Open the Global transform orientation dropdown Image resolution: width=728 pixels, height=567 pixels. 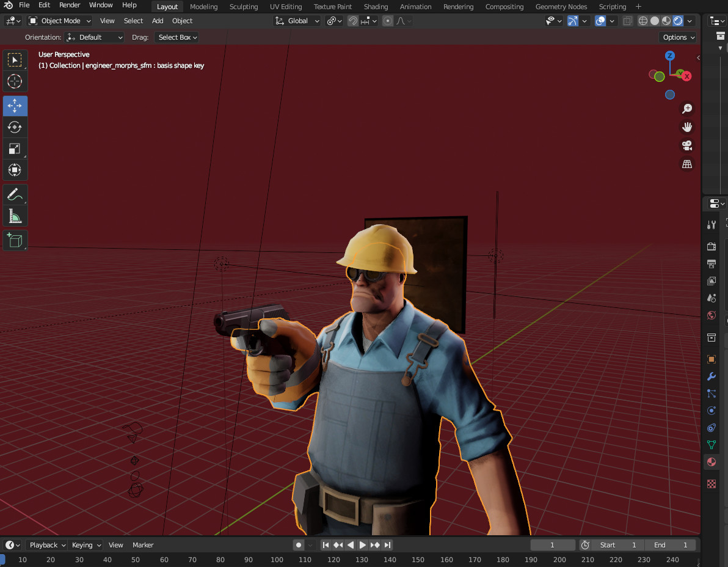(297, 21)
